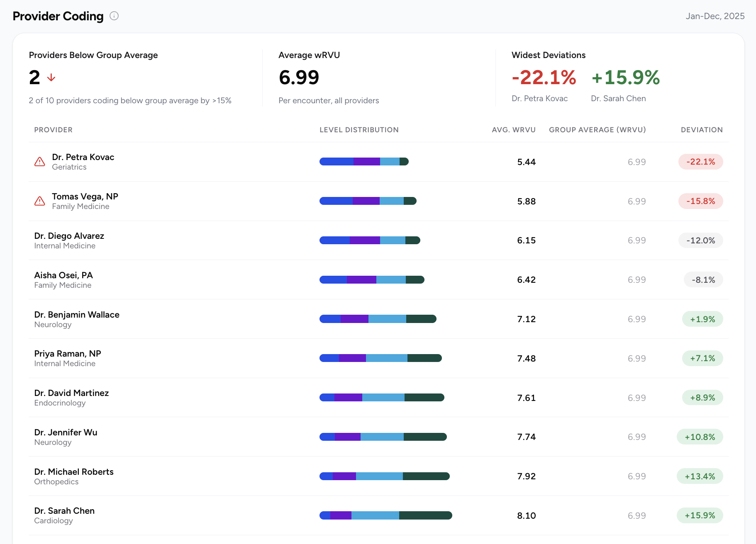Click Dr. Petra Kovac's level distribution bar
Viewport: 756px width, 544px height.
[364, 162]
